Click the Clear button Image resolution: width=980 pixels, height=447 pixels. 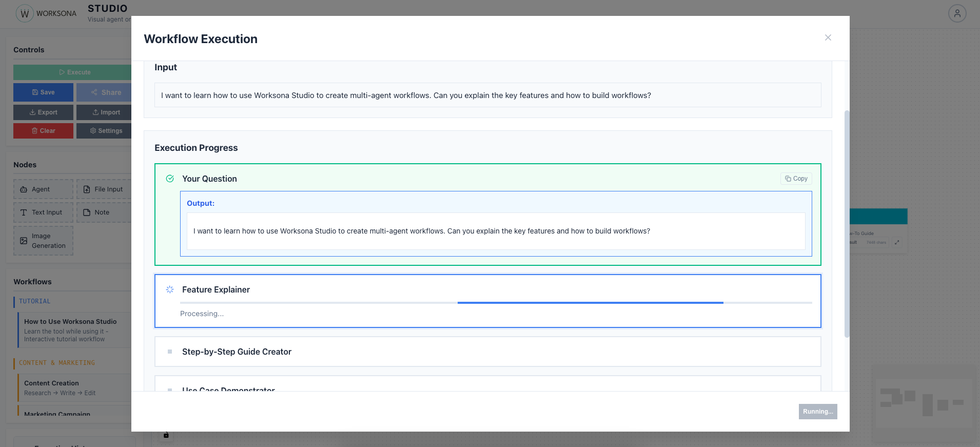point(43,131)
